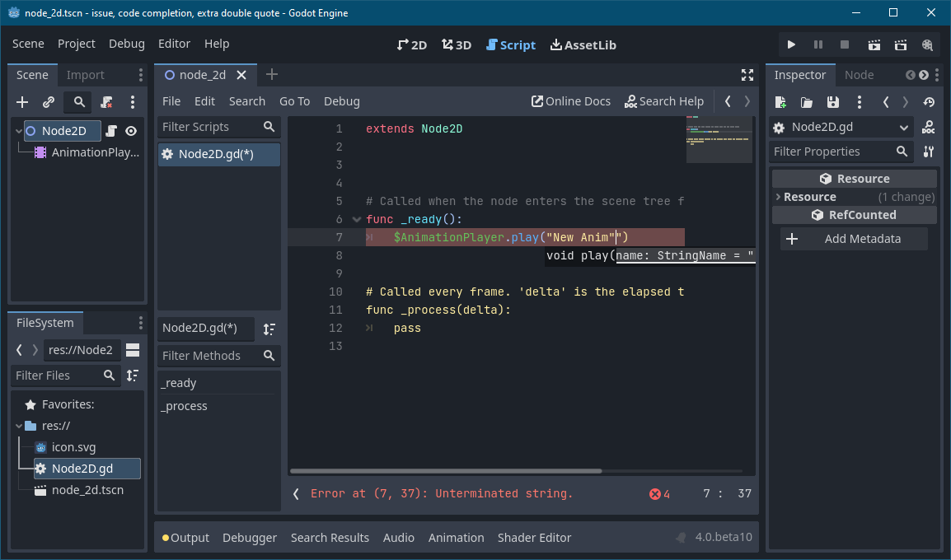Image resolution: width=951 pixels, height=560 pixels.
Task: Open the script in external editor via scroll icon
Action: tap(110, 130)
